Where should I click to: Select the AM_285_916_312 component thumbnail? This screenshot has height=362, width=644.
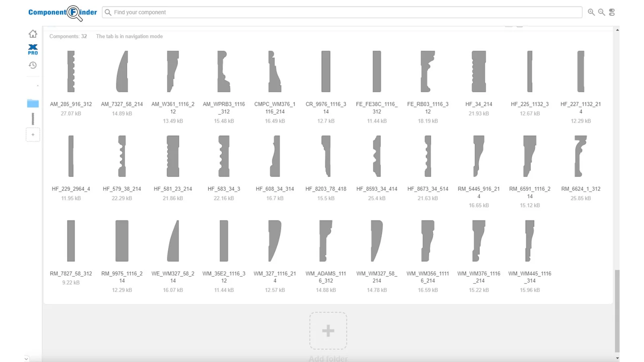(71, 72)
